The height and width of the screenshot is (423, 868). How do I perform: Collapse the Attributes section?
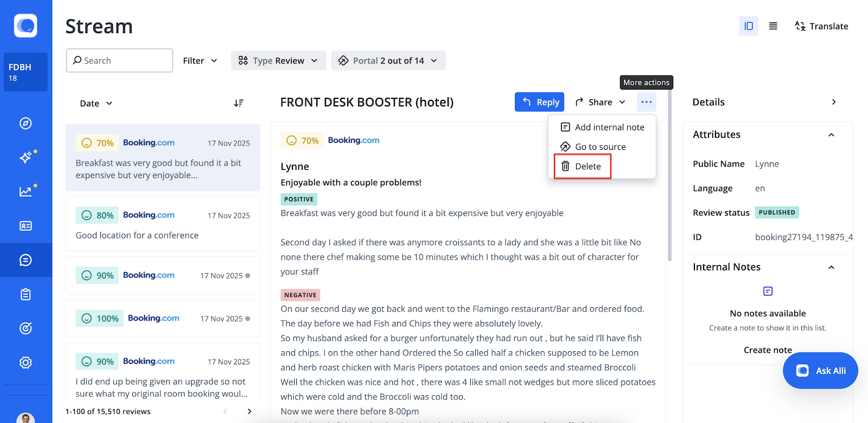click(x=831, y=135)
